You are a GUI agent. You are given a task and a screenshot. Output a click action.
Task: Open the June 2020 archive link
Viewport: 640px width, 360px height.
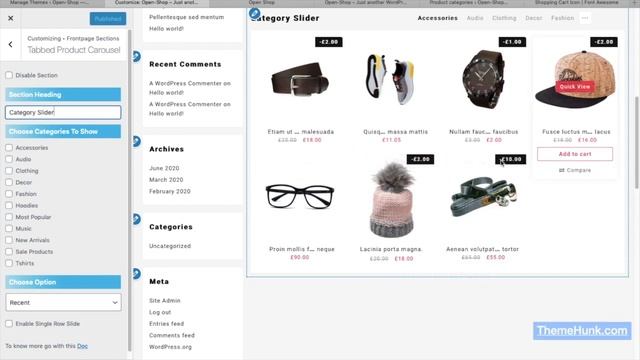(x=164, y=168)
